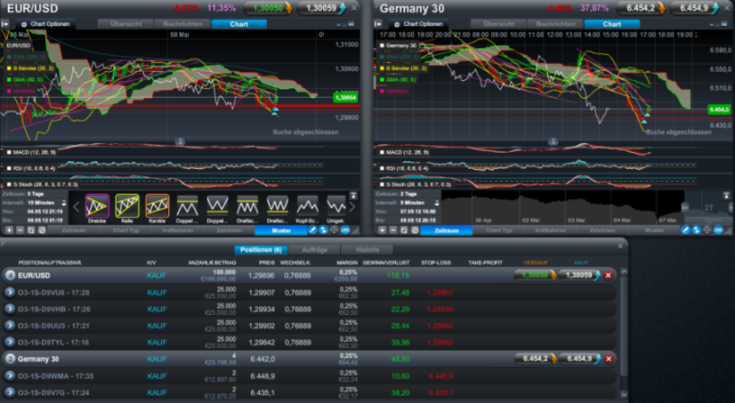Close the Germany 30 position with red X

pos(608,359)
